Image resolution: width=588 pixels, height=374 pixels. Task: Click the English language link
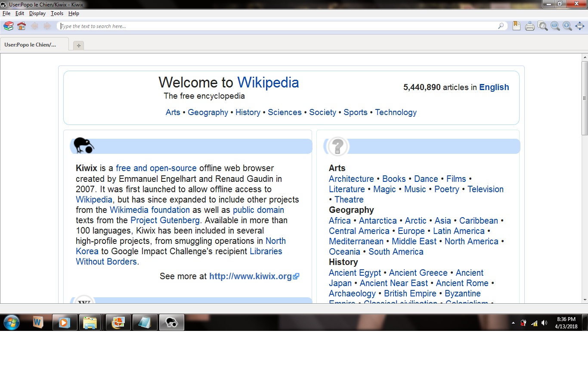click(494, 87)
